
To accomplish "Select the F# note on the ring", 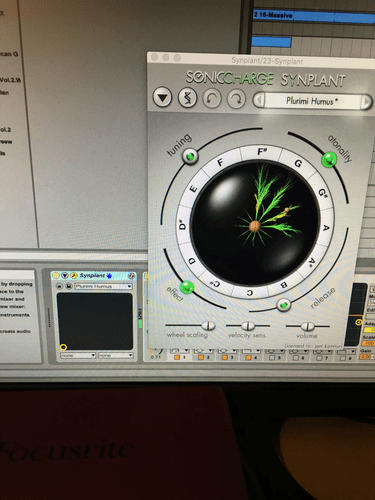I will point(262,152).
